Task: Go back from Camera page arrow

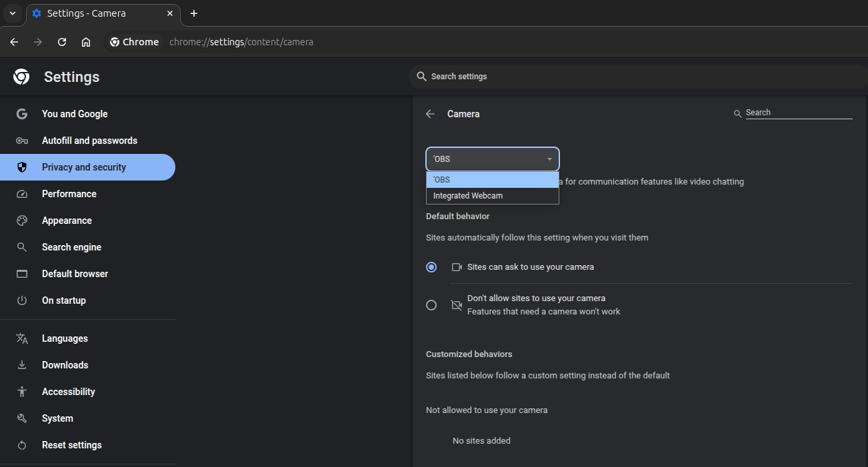Action: point(430,114)
